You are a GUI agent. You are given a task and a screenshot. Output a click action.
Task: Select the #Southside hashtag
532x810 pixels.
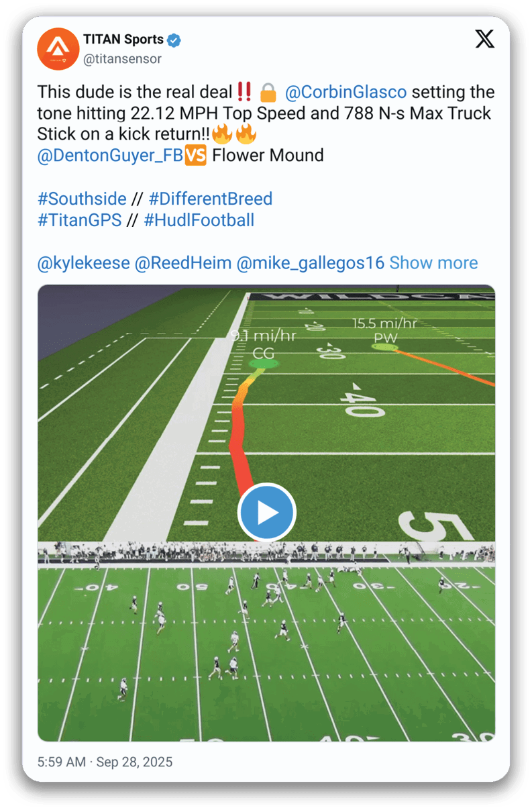coord(82,199)
